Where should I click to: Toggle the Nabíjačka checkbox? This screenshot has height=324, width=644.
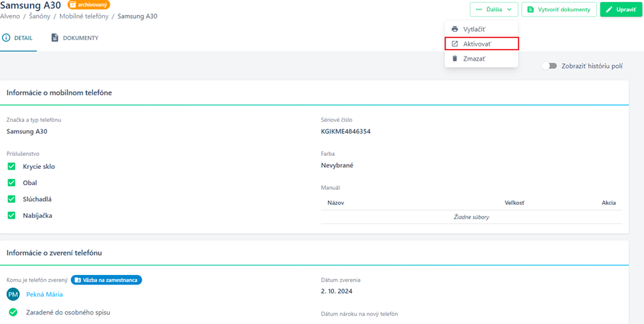12,215
